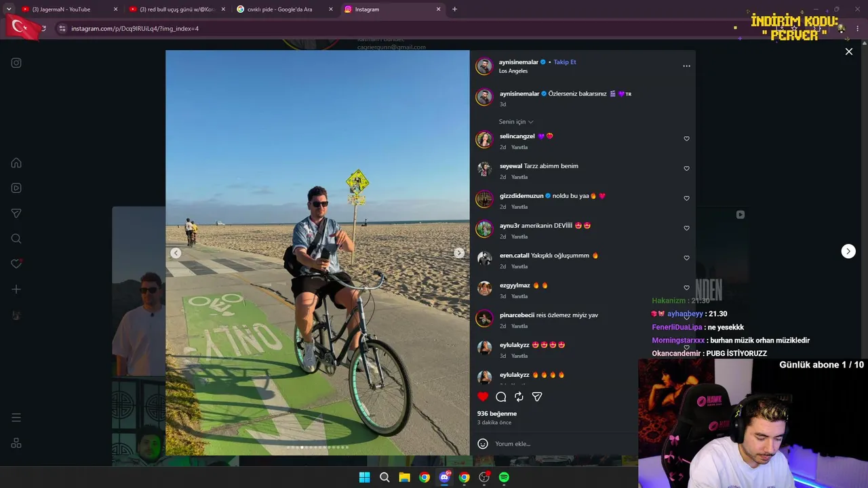Screen dimensions: 868x488
Task: Repost using the repost arrows icon
Action: (x=519, y=396)
